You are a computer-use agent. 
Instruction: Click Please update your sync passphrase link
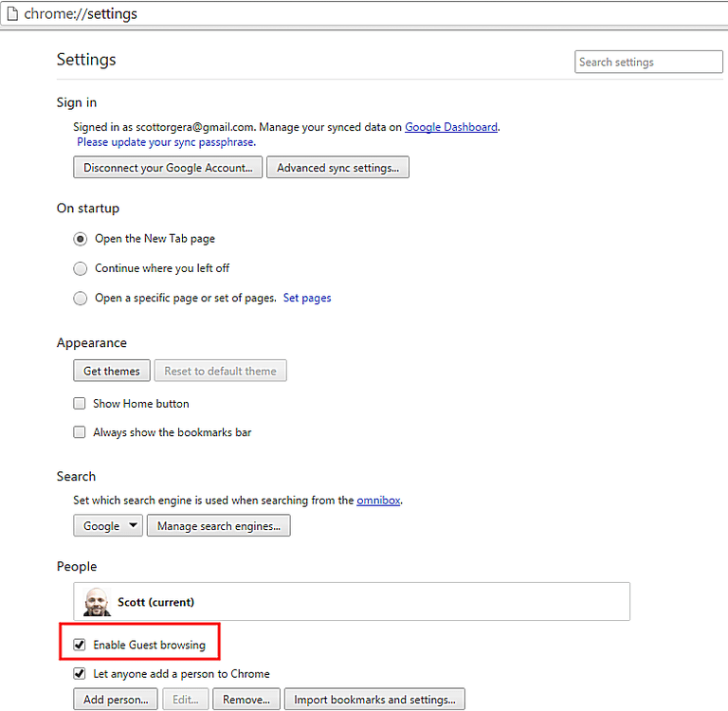point(166,142)
